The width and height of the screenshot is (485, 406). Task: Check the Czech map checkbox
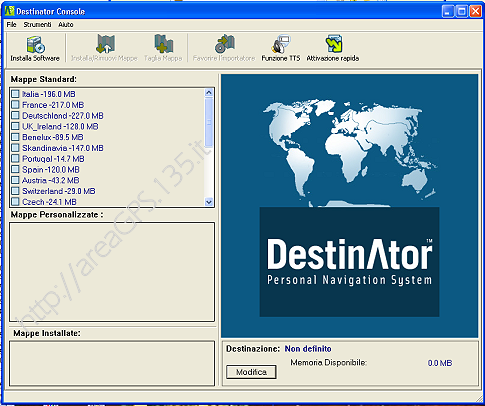[15, 202]
